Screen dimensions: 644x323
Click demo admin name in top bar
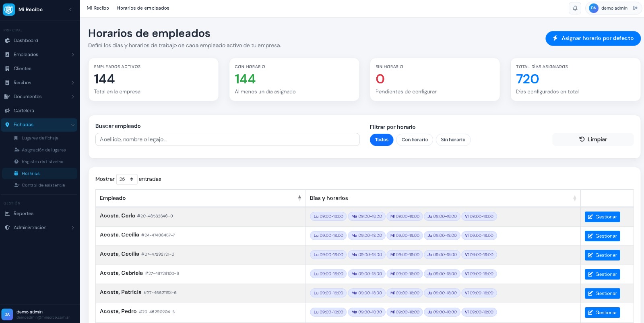(x=614, y=8)
